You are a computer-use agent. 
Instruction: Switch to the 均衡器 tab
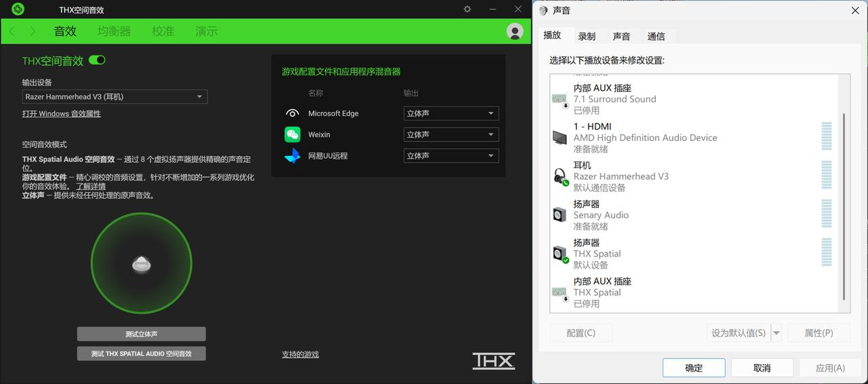tap(114, 31)
